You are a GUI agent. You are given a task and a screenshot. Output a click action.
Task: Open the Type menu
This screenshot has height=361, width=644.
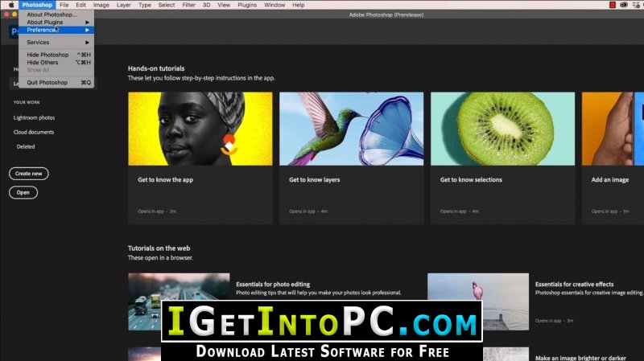(145, 5)
